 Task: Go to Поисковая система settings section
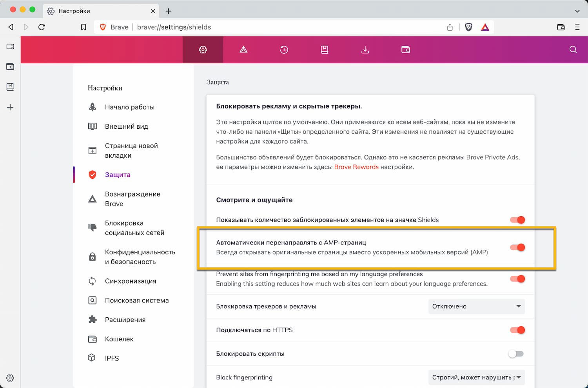click(136, 301)
